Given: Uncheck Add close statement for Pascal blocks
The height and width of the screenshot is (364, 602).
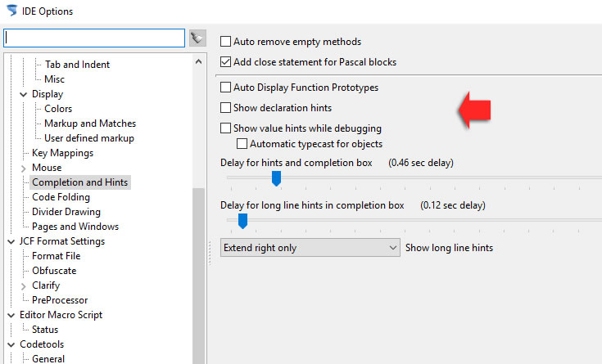Looking at the screenshot, I should (225, 61).
